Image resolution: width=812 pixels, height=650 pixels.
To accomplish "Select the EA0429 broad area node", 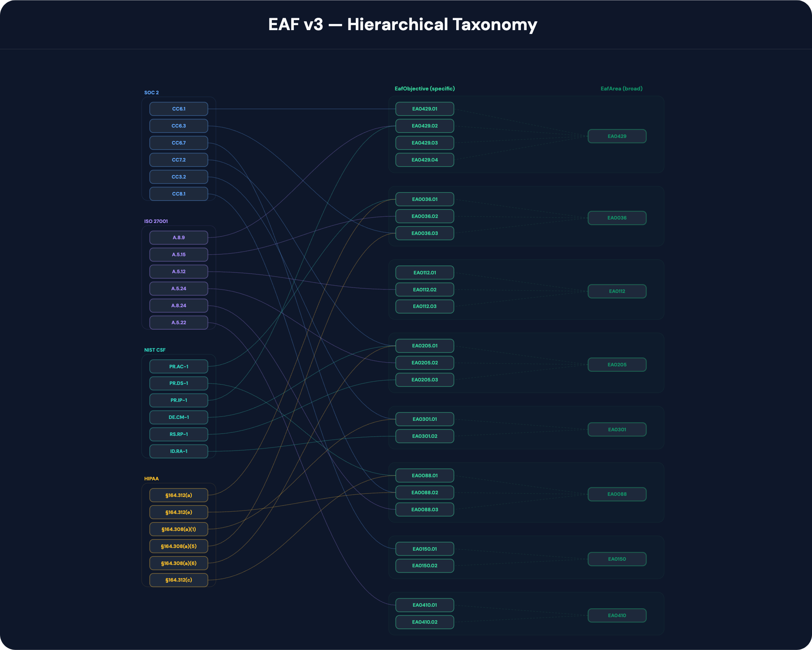I will coord(617,136).
